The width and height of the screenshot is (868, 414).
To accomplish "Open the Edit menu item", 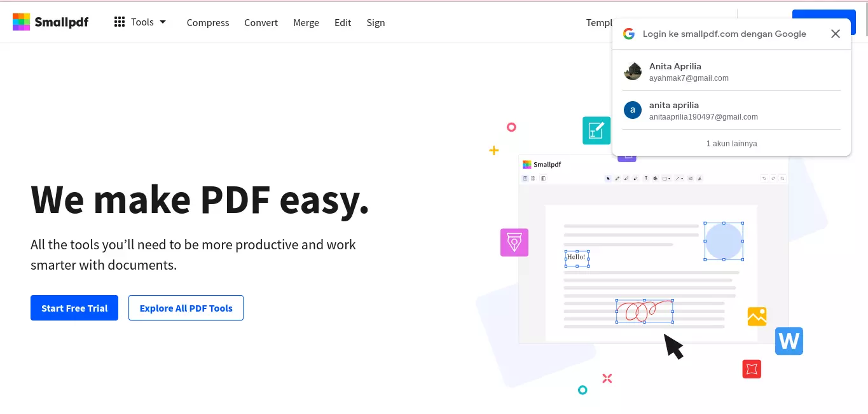I will click(343, 22).
